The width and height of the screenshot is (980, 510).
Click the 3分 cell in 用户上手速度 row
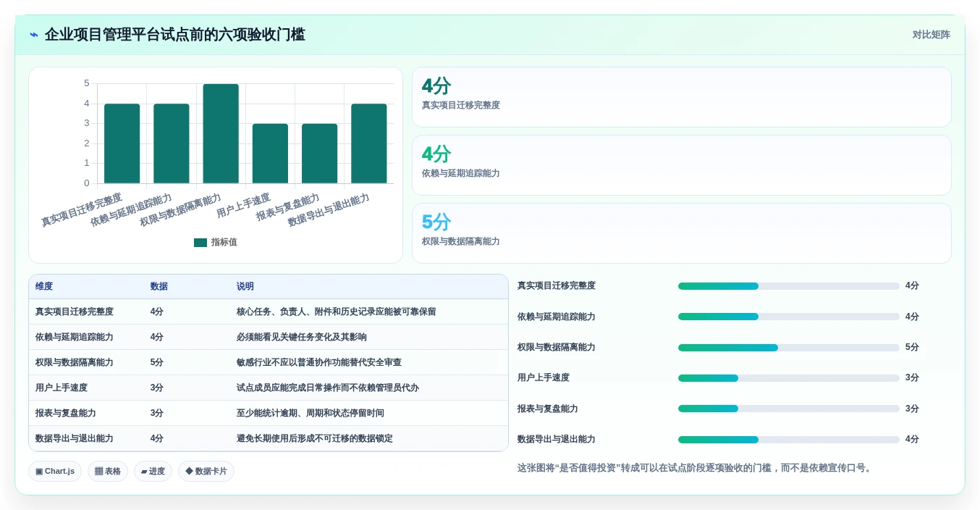[157, 388]
